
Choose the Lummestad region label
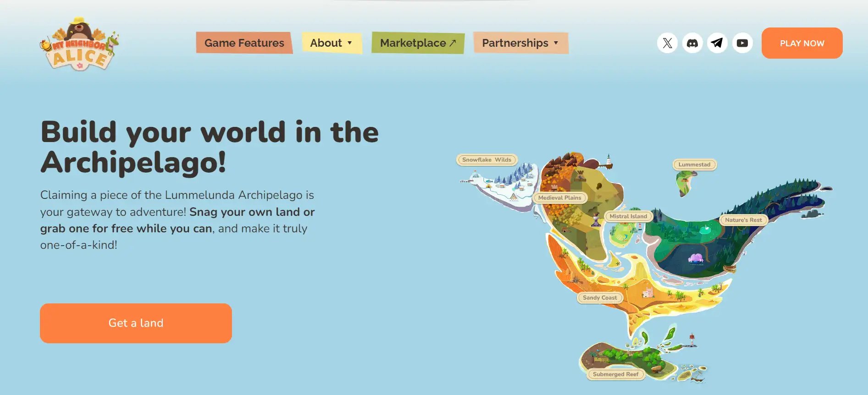pos(694,165)
